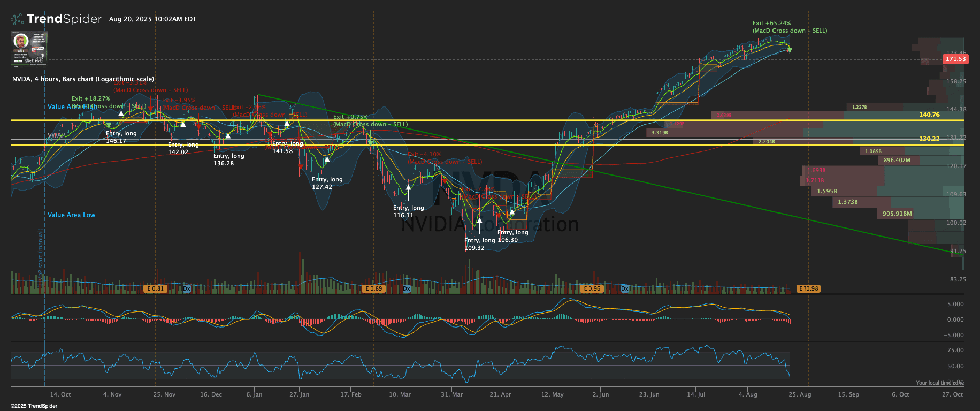Select the 905.918M volume profile bar label
This screenshot has height=411, width=980.
pos(897,214)
